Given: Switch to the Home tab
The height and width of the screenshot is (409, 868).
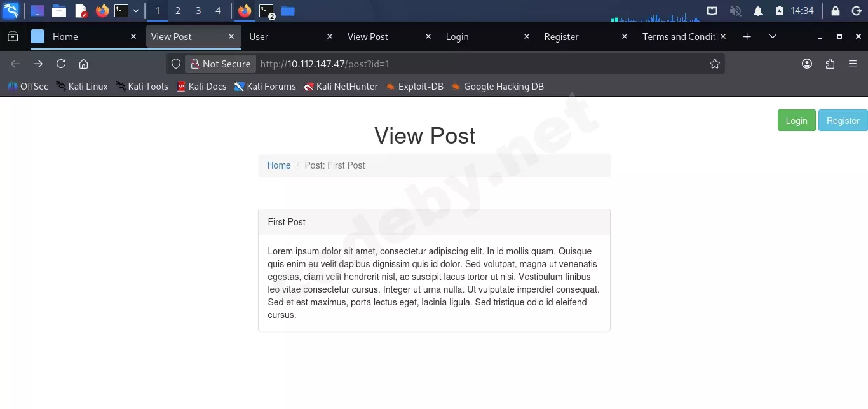Looking at the screenshot, I should (x=85, y=37).
